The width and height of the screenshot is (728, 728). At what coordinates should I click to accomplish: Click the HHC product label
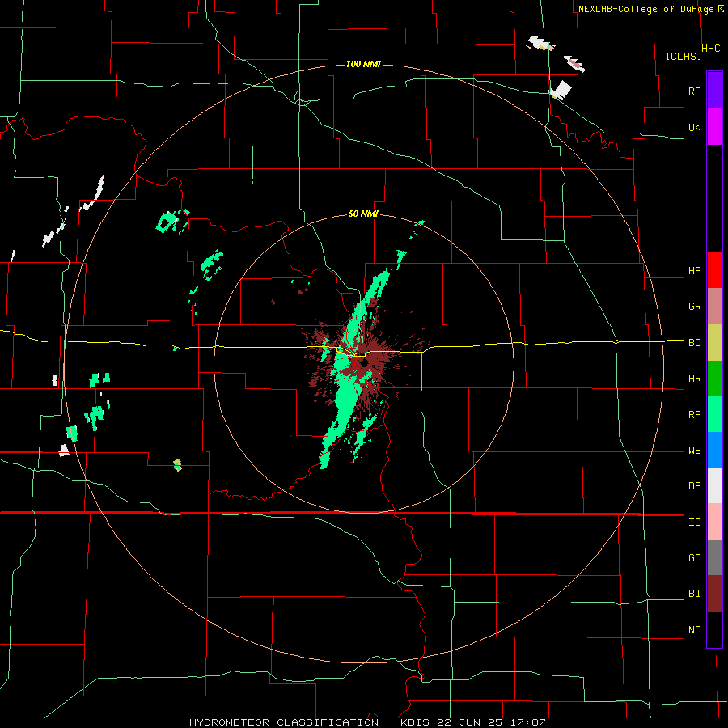pyautogui.click(x=710, y=49)
